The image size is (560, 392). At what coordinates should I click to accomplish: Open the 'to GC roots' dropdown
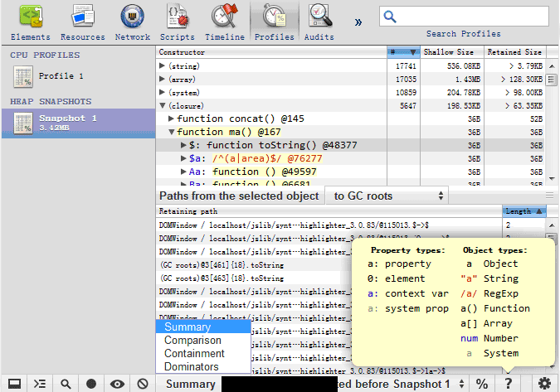point(387,196)
